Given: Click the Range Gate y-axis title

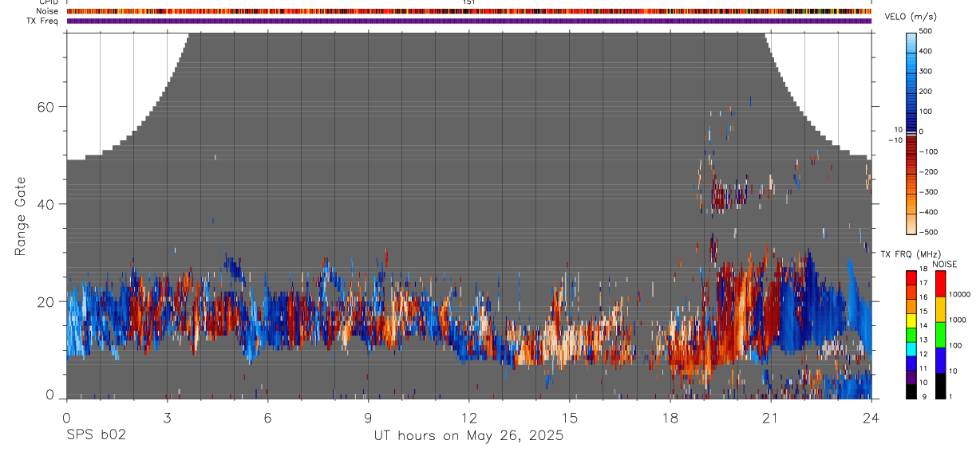Looking at the screenshot, I should coord(21,217).
